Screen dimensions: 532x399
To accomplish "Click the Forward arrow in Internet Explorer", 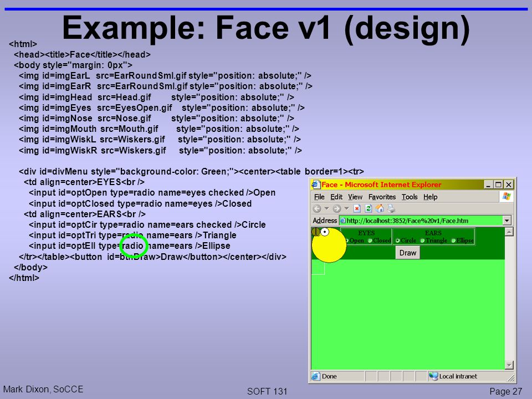I will 336,209.
